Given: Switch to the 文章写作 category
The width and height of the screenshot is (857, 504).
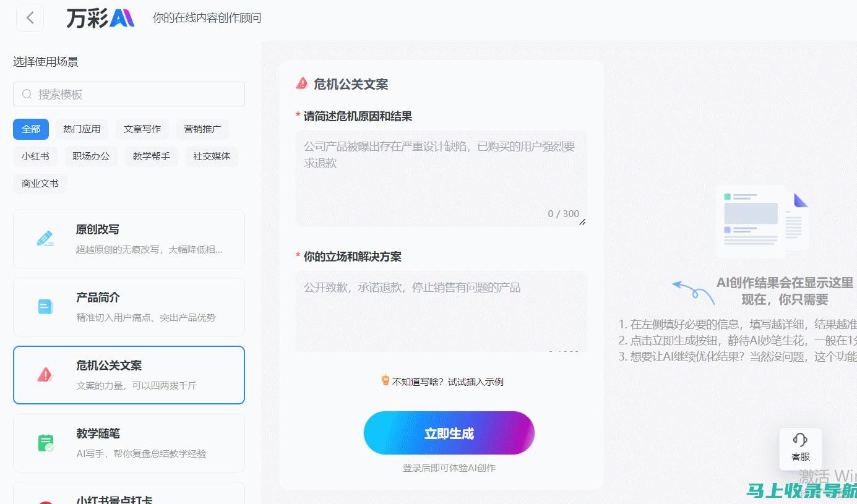Looking at the screenshot, I should pyautogui.click(x=142, y=129).
